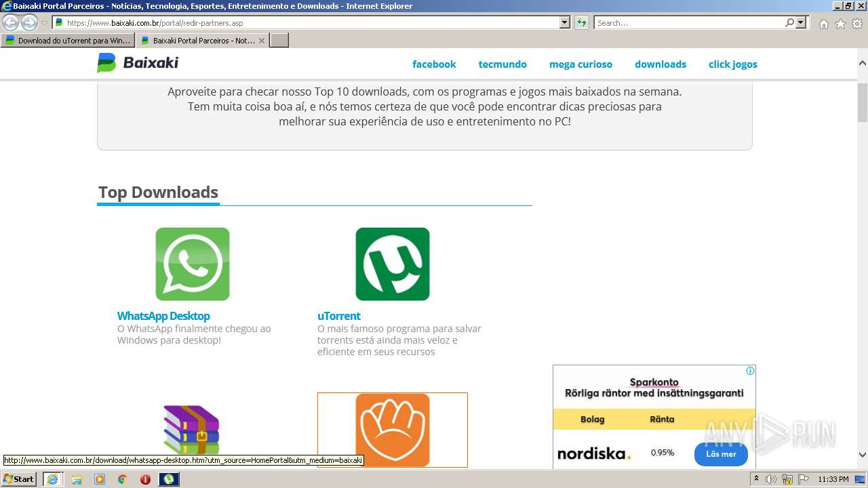Click the Start button
Screen dimensions: 868x488
[x=19, y=479]
